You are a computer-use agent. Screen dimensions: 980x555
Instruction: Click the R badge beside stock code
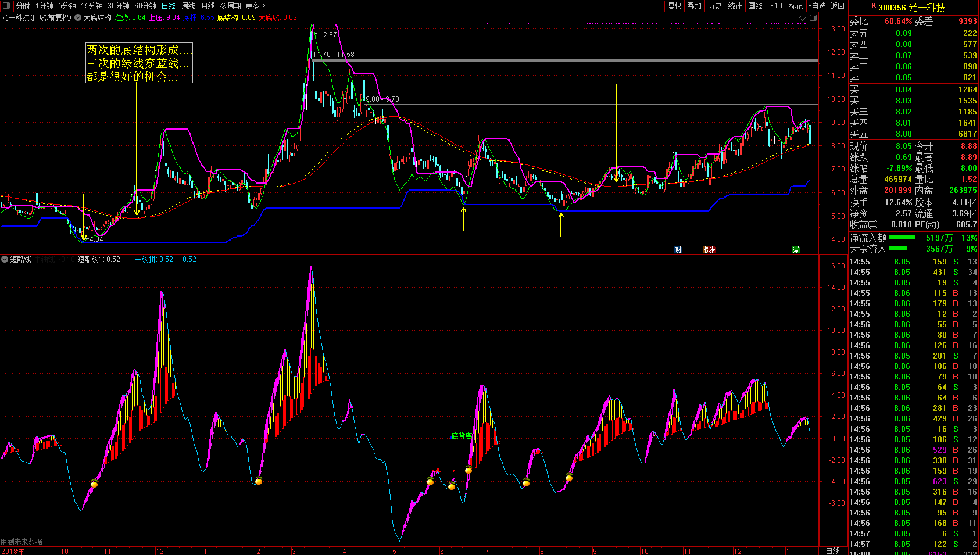point(873,6)
